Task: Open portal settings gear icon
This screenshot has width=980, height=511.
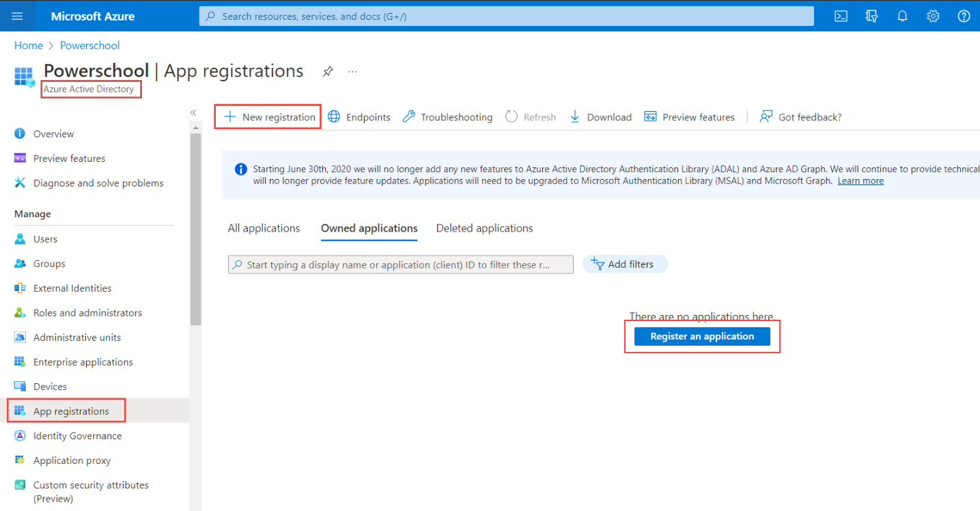Action: click(933, 16)
